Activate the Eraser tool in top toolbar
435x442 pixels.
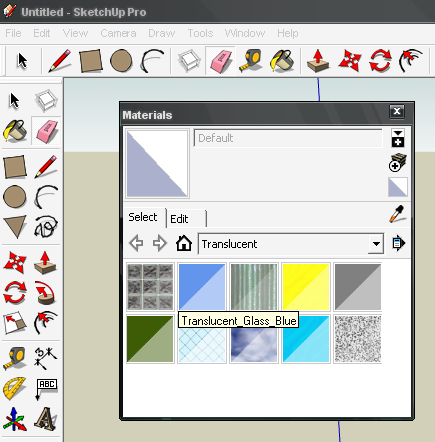[x=220, y=61]
